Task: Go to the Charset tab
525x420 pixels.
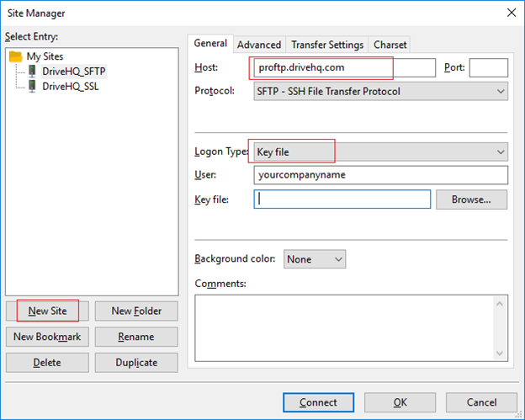Action: 390,45
